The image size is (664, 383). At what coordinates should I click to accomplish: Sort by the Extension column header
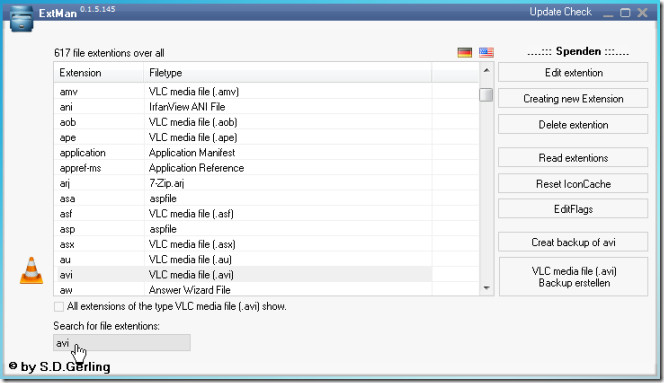click(x=99, y=72)
